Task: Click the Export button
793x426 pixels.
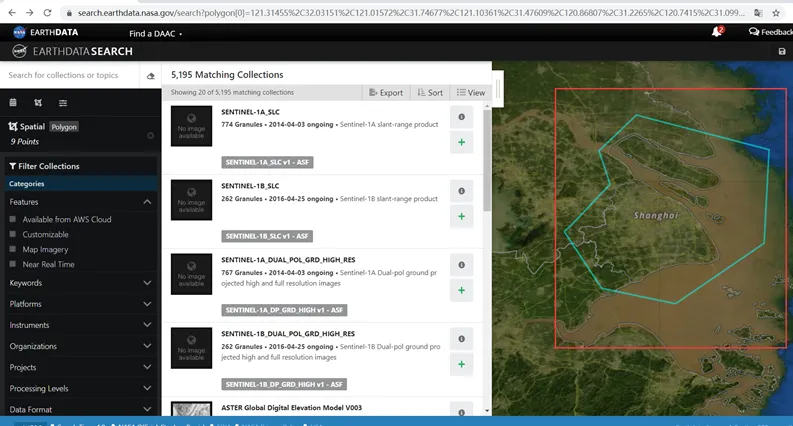Action: pos(386,93)
